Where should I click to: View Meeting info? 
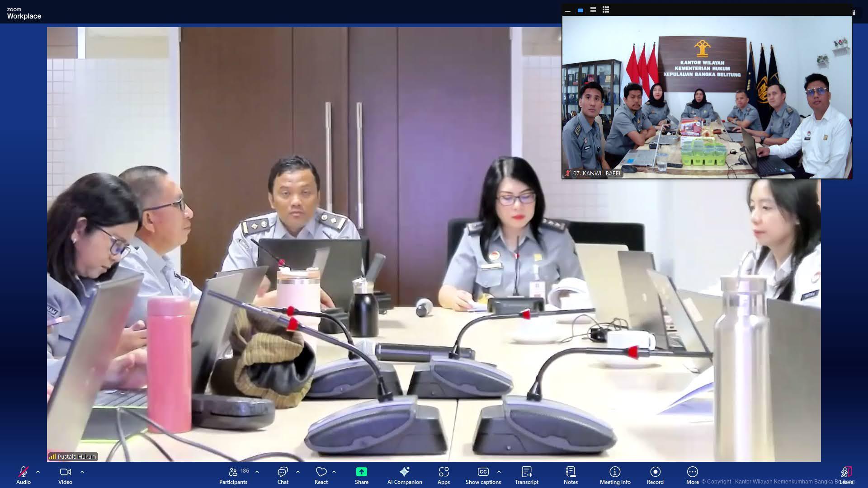click(615, 472)
